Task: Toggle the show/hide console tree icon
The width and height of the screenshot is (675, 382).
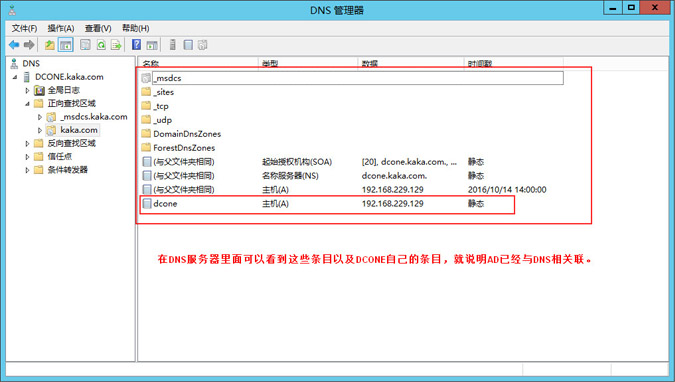Action: (x=65, y=45)
